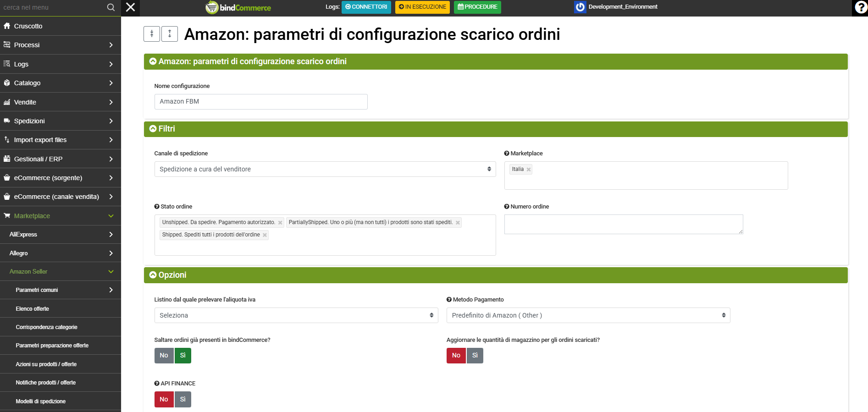The width and height of the screenshot is (868, 412).
Task: Open the PROCEDURE logs button
Action: (477, 7)
